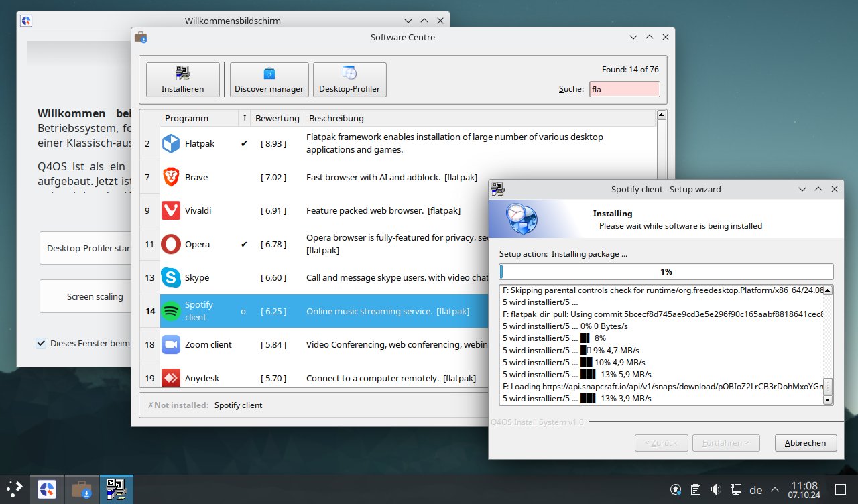Image resolution: width=858 pixels, height=504 pixels.
Task: Click the installation progress bar at 1%
Action: coord(666,271)
